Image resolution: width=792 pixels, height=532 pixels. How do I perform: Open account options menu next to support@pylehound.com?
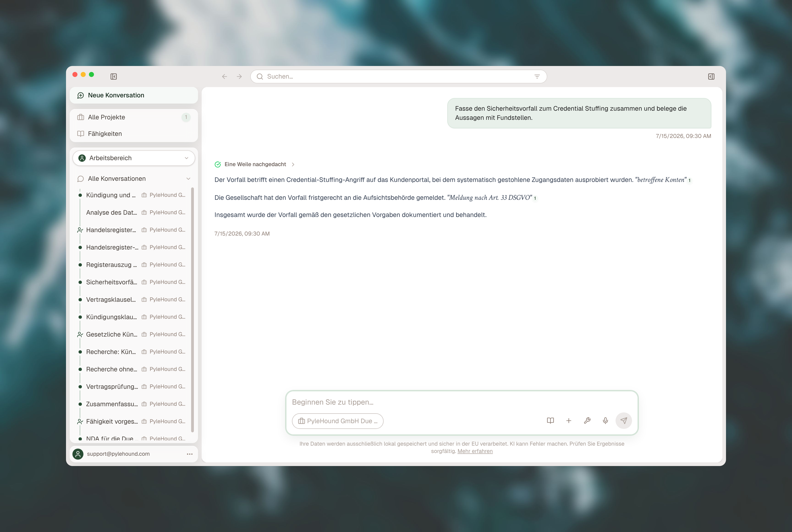point(190,454)
